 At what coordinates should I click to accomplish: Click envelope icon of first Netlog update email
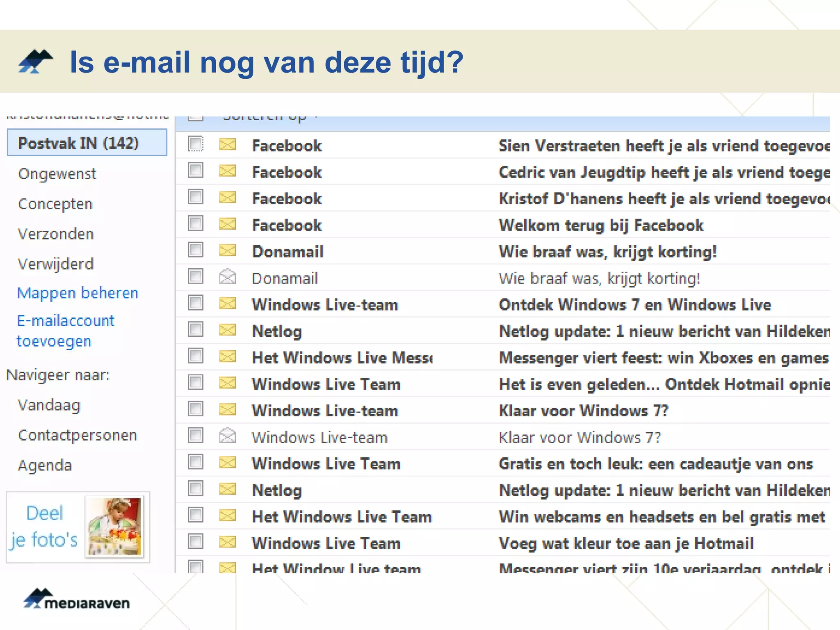[228, 330]
